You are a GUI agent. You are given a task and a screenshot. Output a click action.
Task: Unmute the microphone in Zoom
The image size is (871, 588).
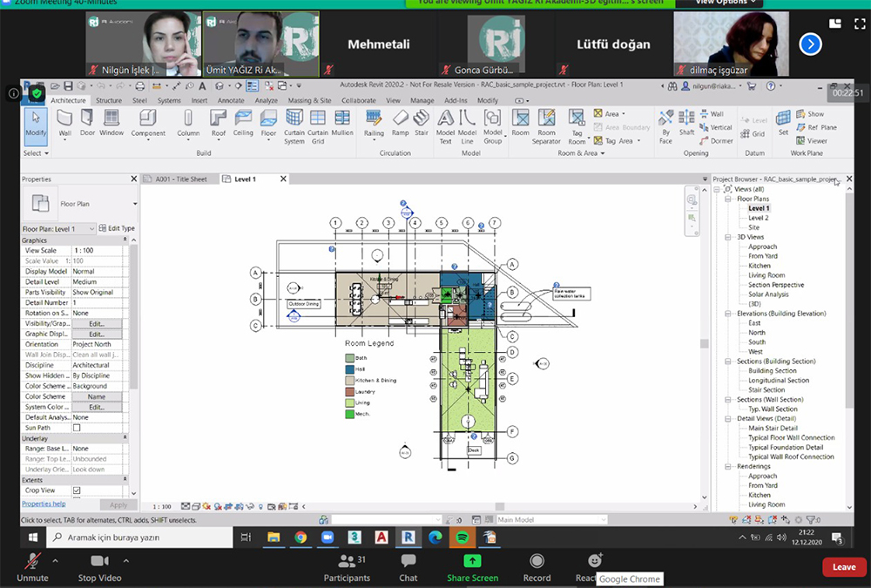(32, 565)
